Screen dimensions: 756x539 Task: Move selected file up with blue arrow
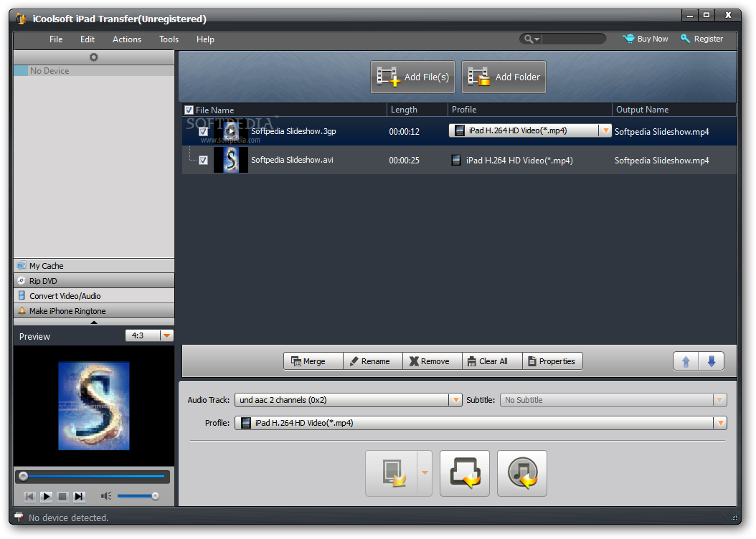point(686,361)
